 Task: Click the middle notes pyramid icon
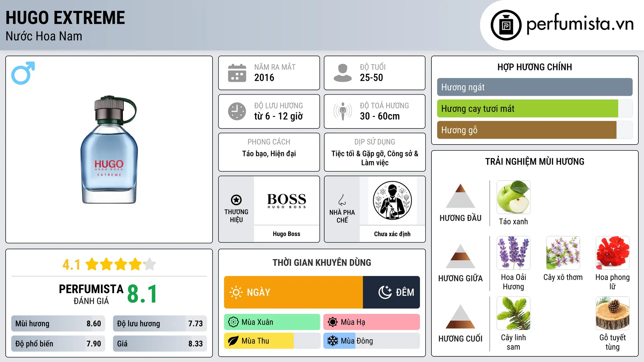pyautogui.click(x=460, y=256)
